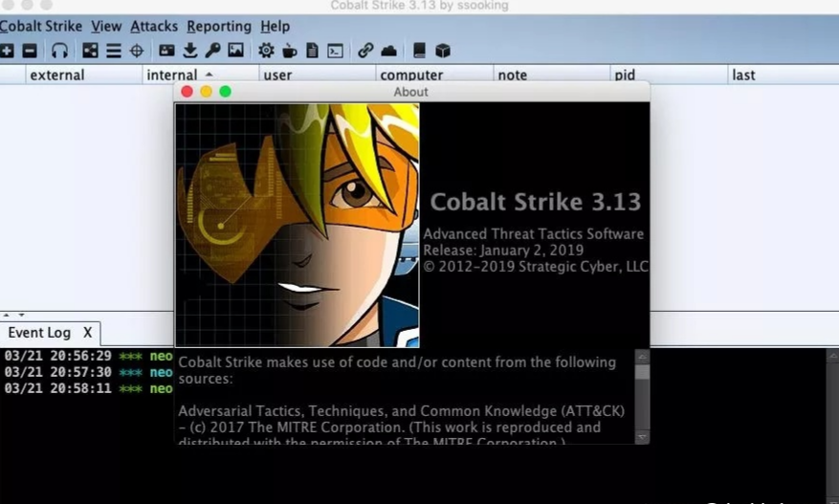This screenshot has height=504, width=839.
Task: Click the Connect to team server plus icon
Action: (7, 51)
